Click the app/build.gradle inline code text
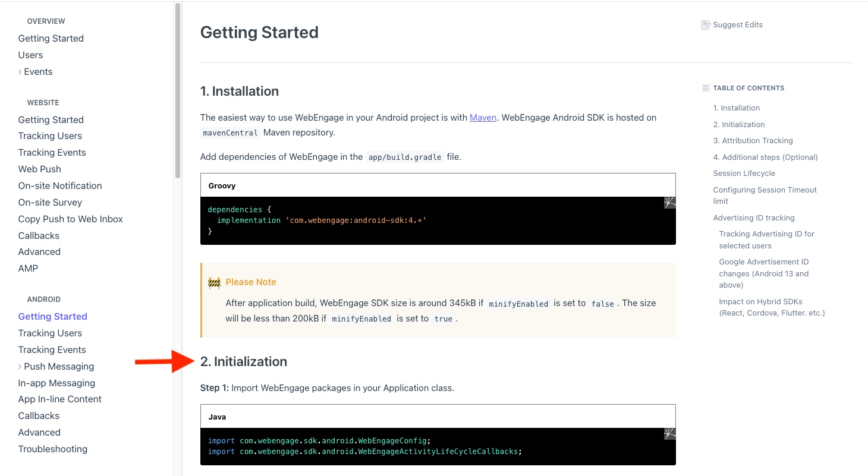The image size is (868, 476). tap(405, 157)
